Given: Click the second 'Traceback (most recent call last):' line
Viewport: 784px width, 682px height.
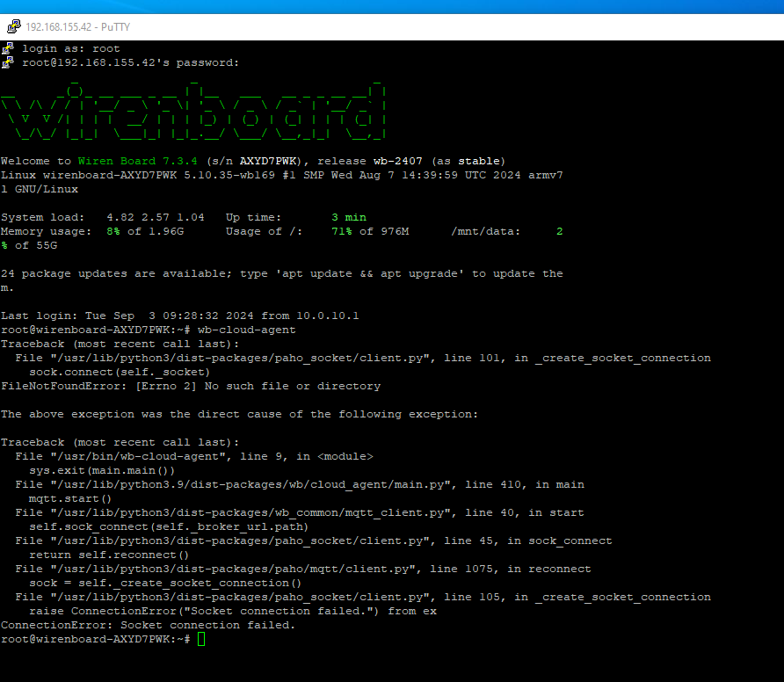Looking at the screenshot, I should pos(120,442).
